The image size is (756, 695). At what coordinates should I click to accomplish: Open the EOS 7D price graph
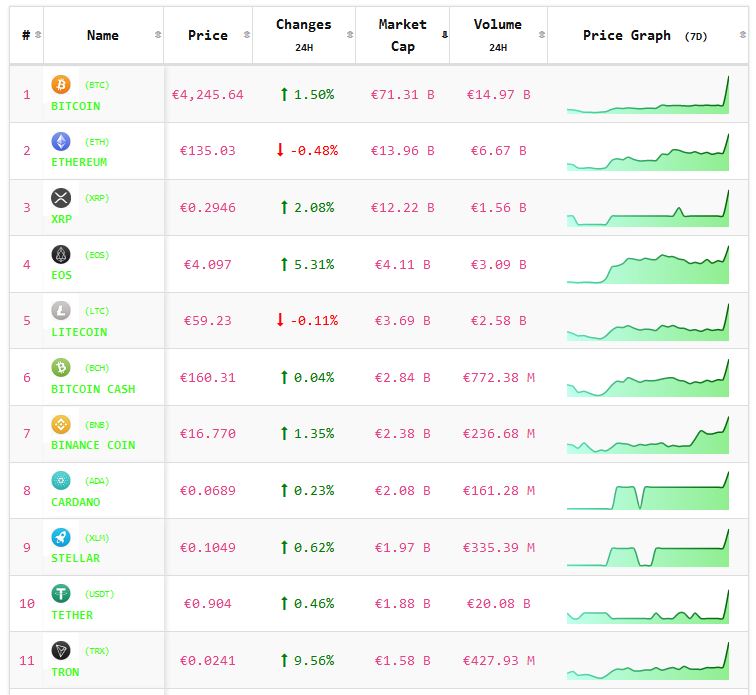pos(647,265)
